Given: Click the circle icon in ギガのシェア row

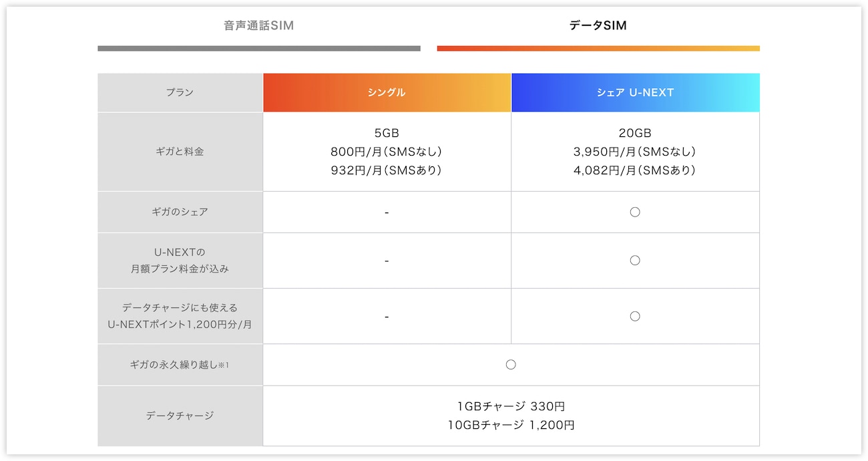Looking at the screenshot, I should tap(635, 212).
